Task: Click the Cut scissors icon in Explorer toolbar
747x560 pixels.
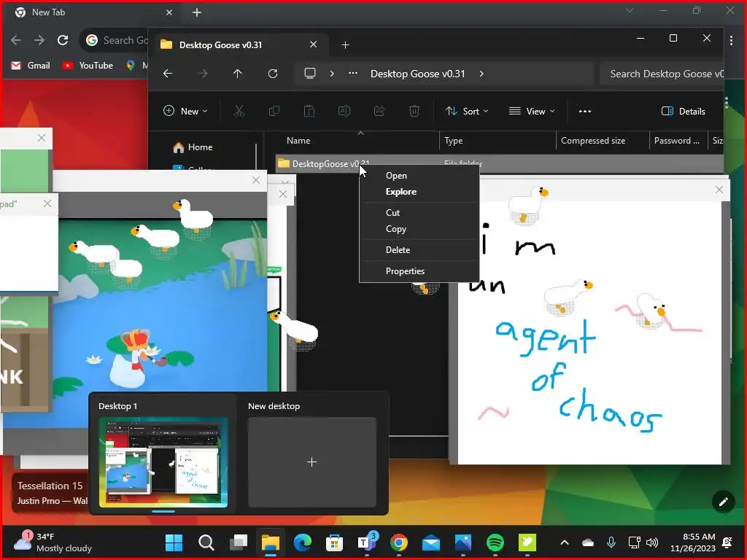Action: click(x=239, y=112)
